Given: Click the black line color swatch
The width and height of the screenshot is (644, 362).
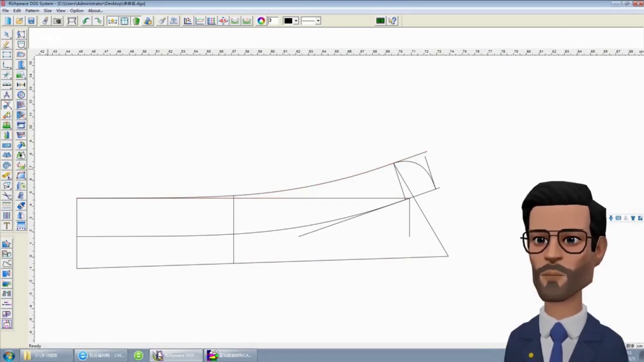Looking at the screenshot, I should pos(288,21).
